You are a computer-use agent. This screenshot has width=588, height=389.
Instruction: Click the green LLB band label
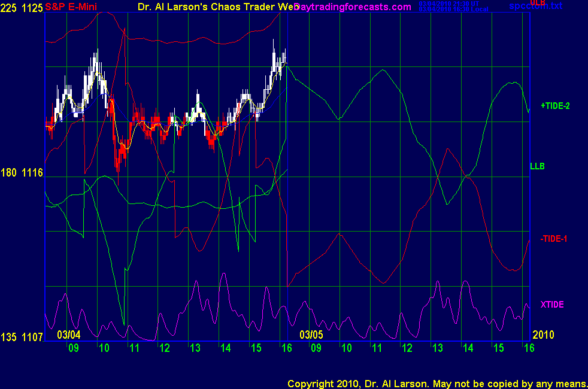point(537,166)
